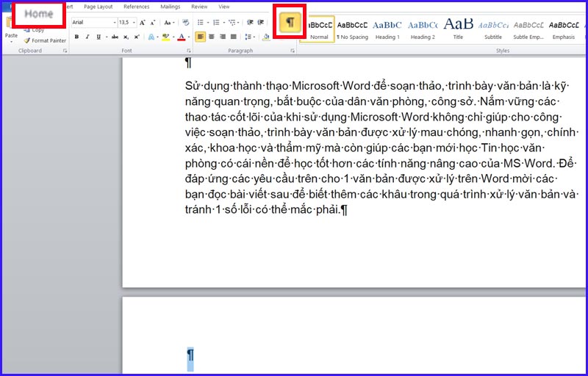Click the words "Microsoft·Word" in first line
The width and height of the screenshot is (588, 376).
tap(331, 86)
